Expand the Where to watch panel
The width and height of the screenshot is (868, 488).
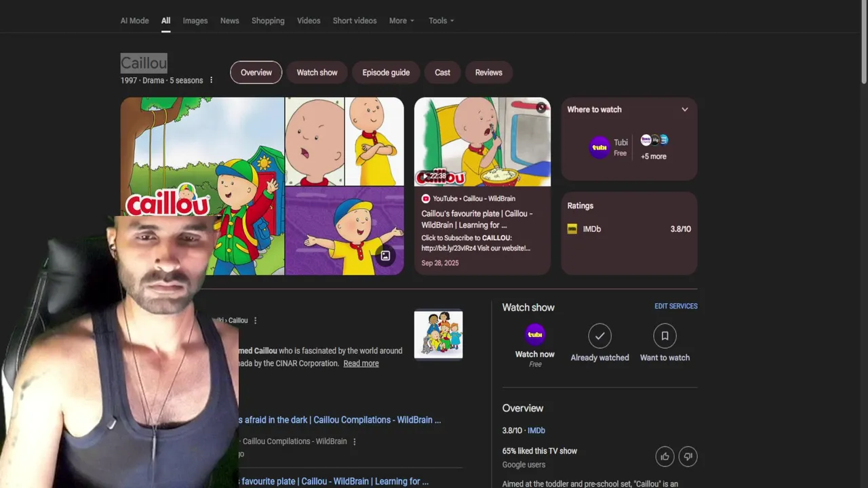[685, 109]
